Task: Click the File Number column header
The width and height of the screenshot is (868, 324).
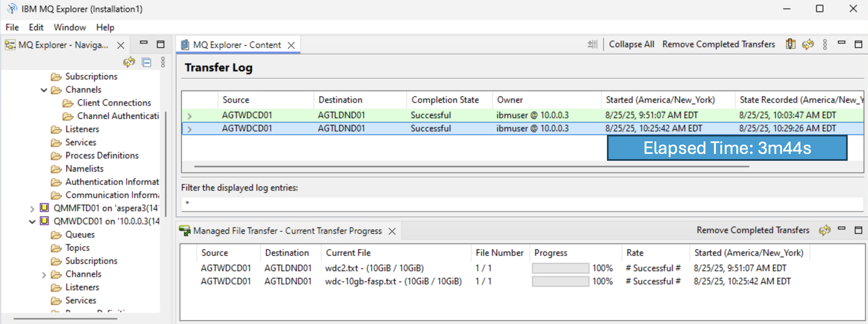Action: pyautogui.click(x=500, y=253)
